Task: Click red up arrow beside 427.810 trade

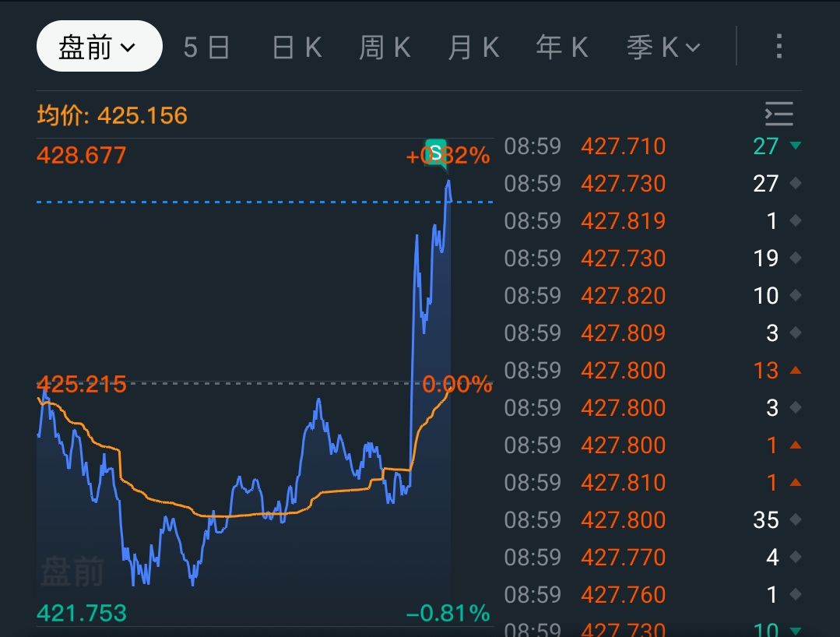Action: [x=796, y=482]
